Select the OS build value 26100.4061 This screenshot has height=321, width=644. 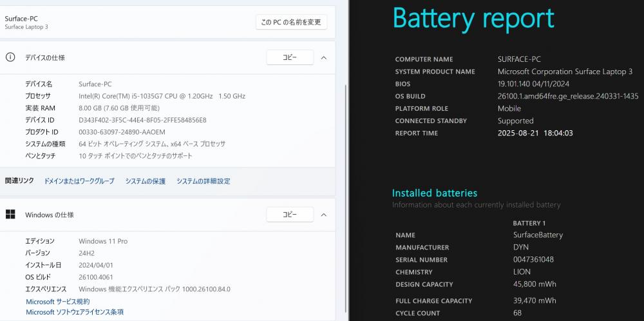[96, 277]
